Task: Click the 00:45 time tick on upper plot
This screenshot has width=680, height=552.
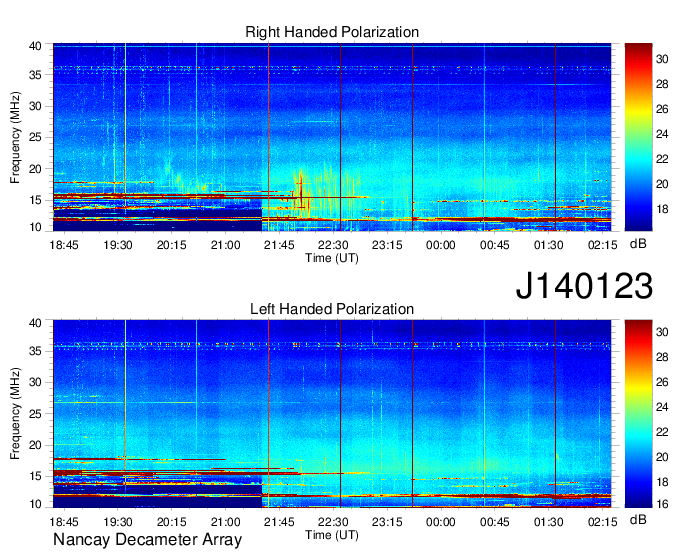Action: pyautogui.click(x=494, y=245)
